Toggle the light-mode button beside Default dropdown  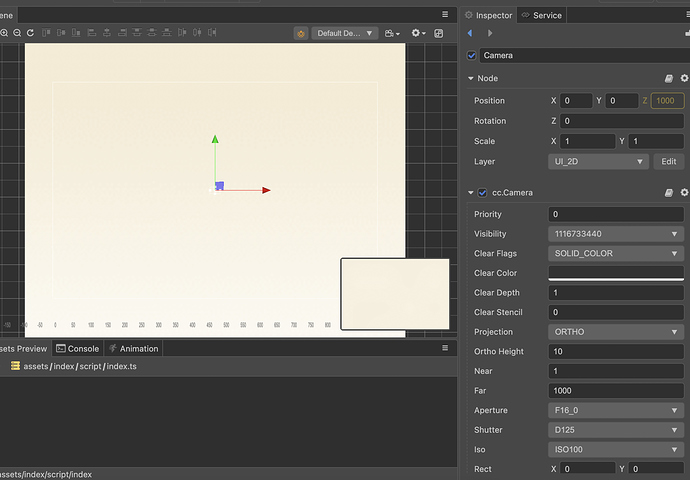pos(301,33)
